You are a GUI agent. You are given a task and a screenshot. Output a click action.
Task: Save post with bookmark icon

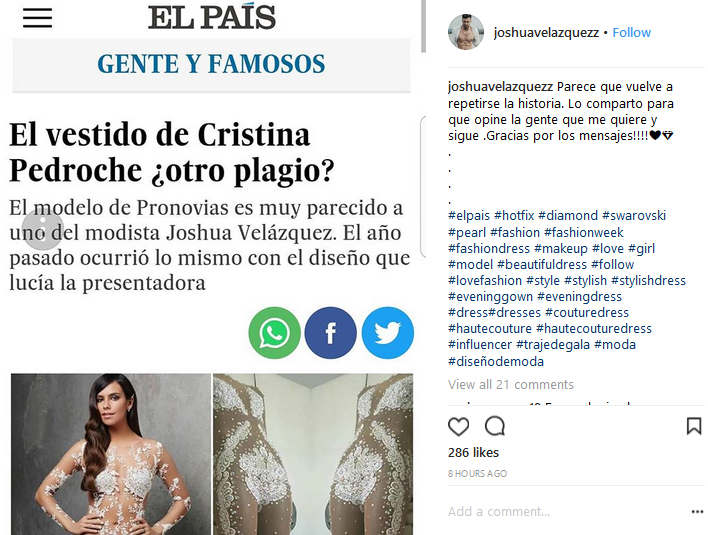pos(694,426)
